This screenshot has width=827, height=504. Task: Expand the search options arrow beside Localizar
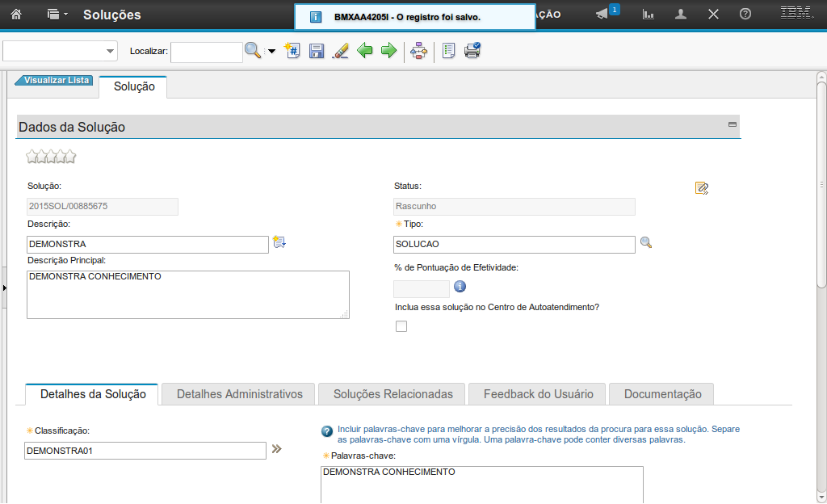[x=271, y=52]
